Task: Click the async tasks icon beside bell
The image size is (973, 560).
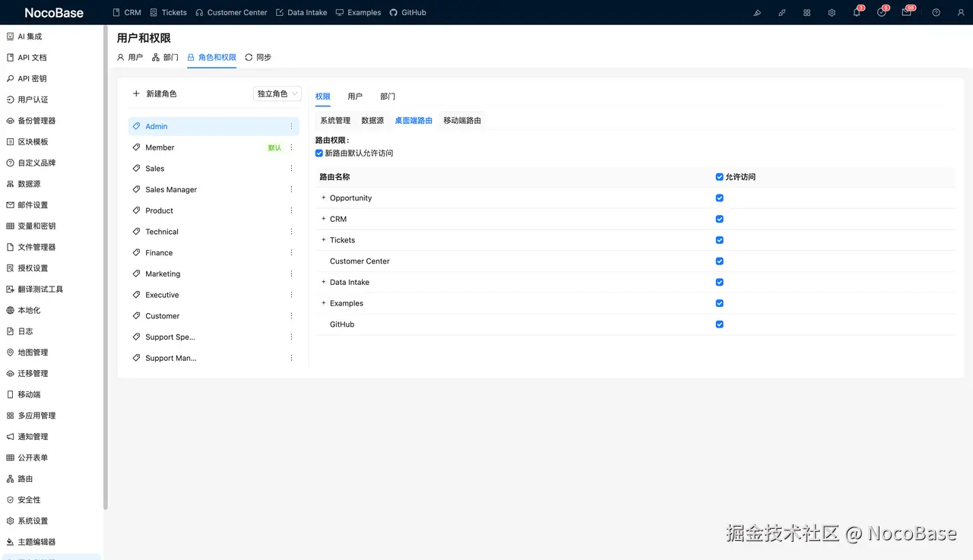Action: [x=881, y=13]
